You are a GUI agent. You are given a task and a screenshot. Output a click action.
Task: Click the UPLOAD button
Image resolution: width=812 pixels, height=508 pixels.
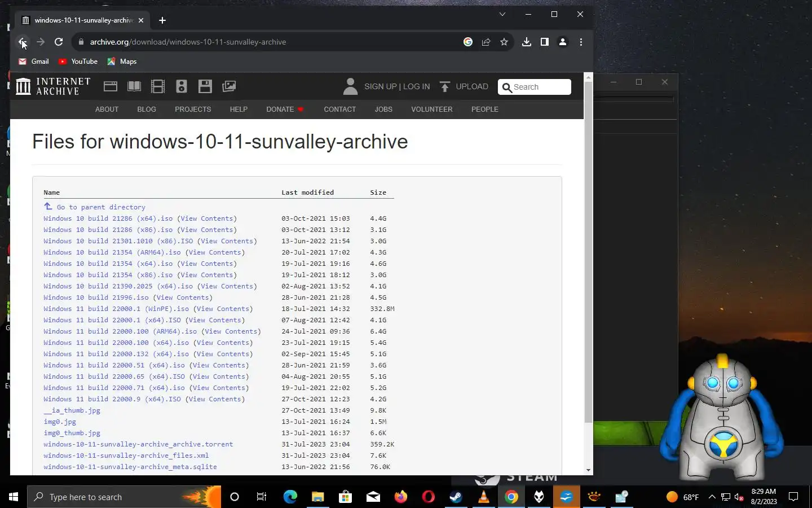pos(464,86)
